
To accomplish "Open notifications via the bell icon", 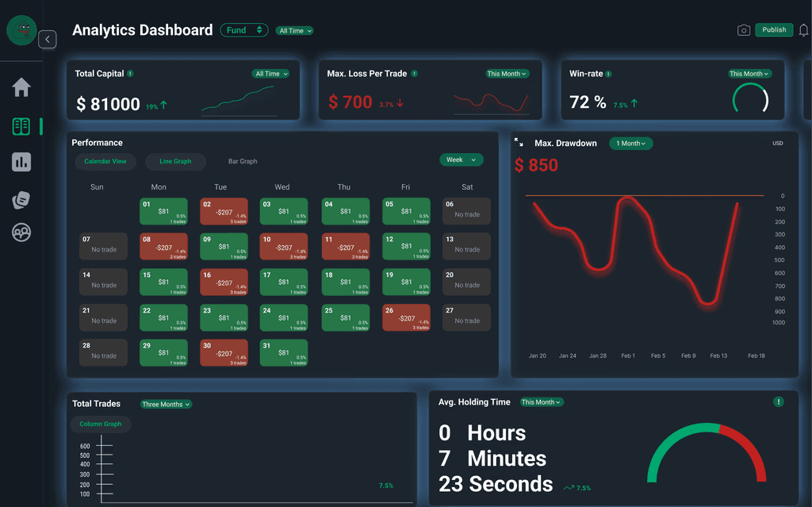I will (x=803, y=29).
